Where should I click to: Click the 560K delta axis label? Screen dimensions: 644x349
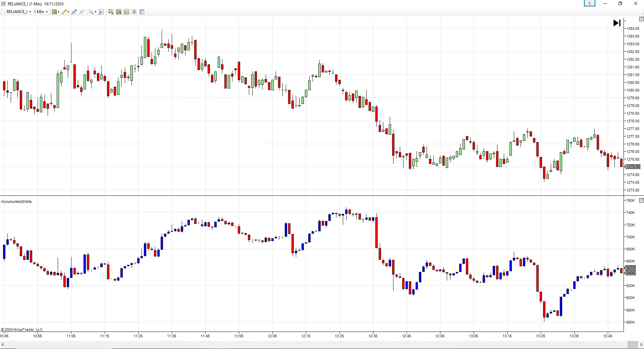(631, 322)
